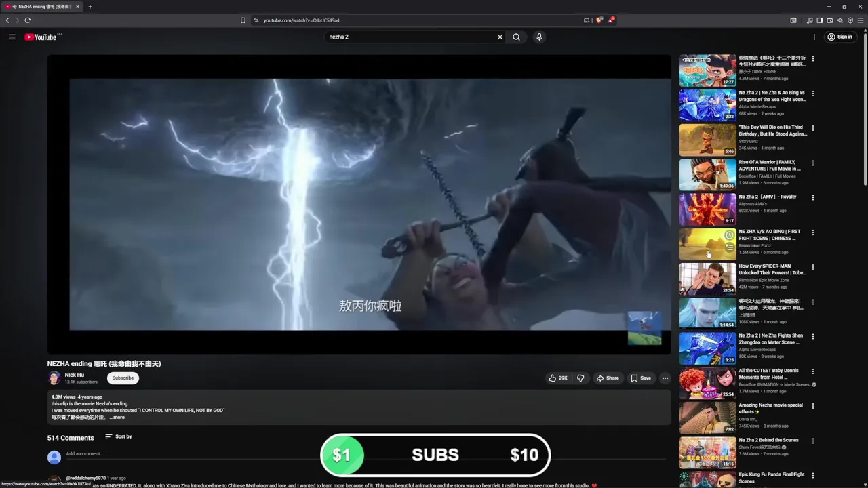
Task: Open a new browser tab with plus
Action: click(x=90, y=7)
